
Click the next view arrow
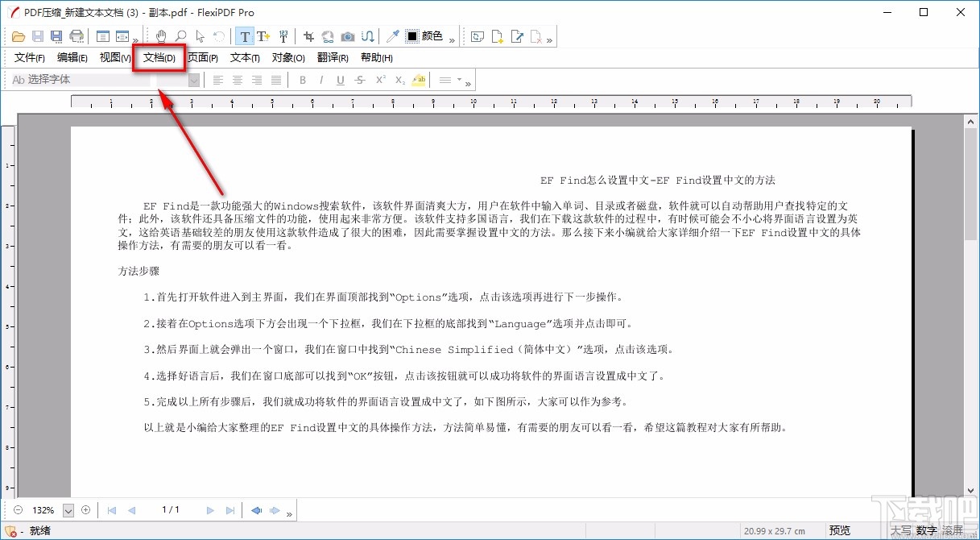275,510
